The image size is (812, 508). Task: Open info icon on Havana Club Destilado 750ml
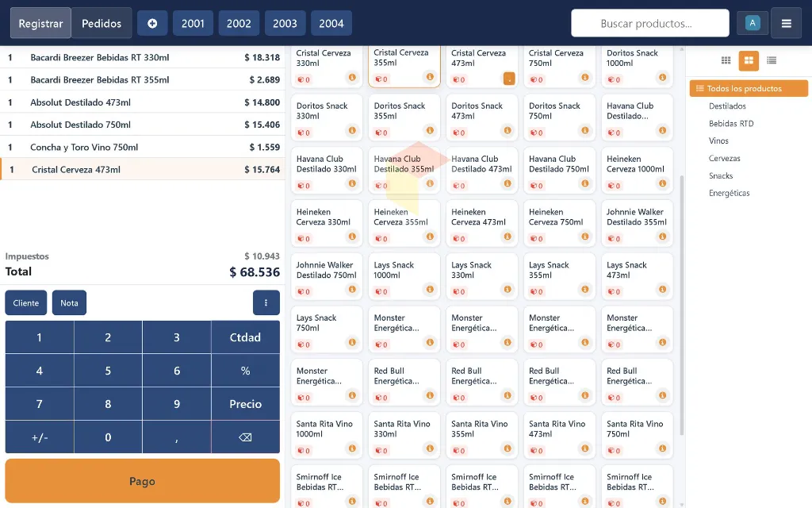click(x=584, y=183)
